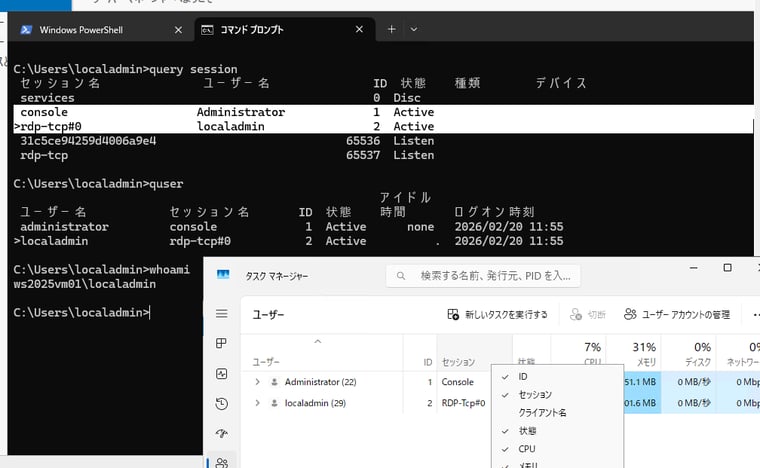The image size is (760, 468).
Task: Open the Users page in Task Manager sidebar
Action: (x=222, y=463)
